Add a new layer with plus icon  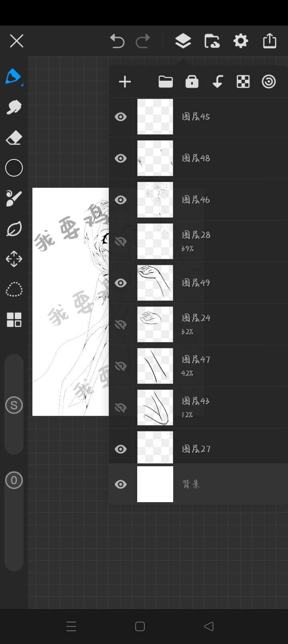[125, 82]
